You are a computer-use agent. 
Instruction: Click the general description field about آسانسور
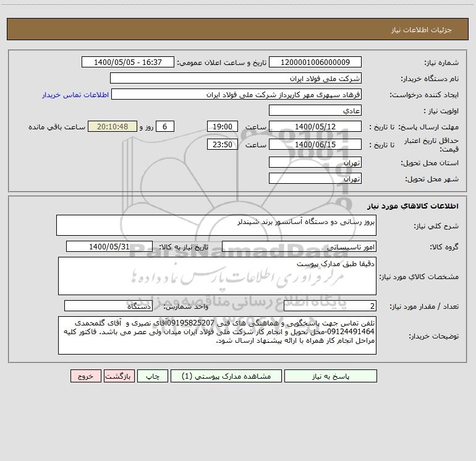coord(216,225)
